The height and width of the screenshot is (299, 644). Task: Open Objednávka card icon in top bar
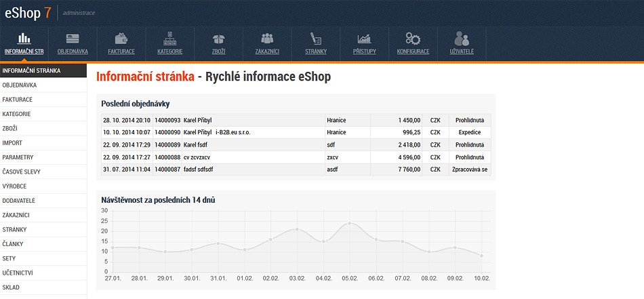pos(73,39)
